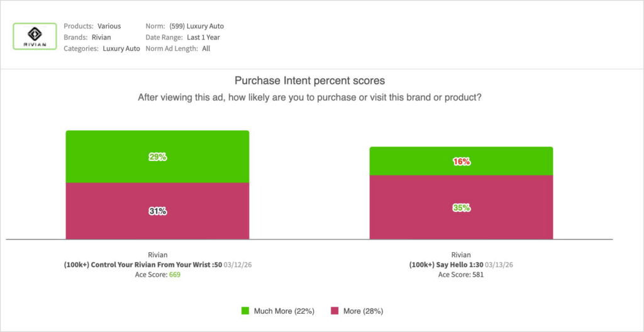Click the Products Various value
This screenshot has height=332, width=644.
coord(109,26)
